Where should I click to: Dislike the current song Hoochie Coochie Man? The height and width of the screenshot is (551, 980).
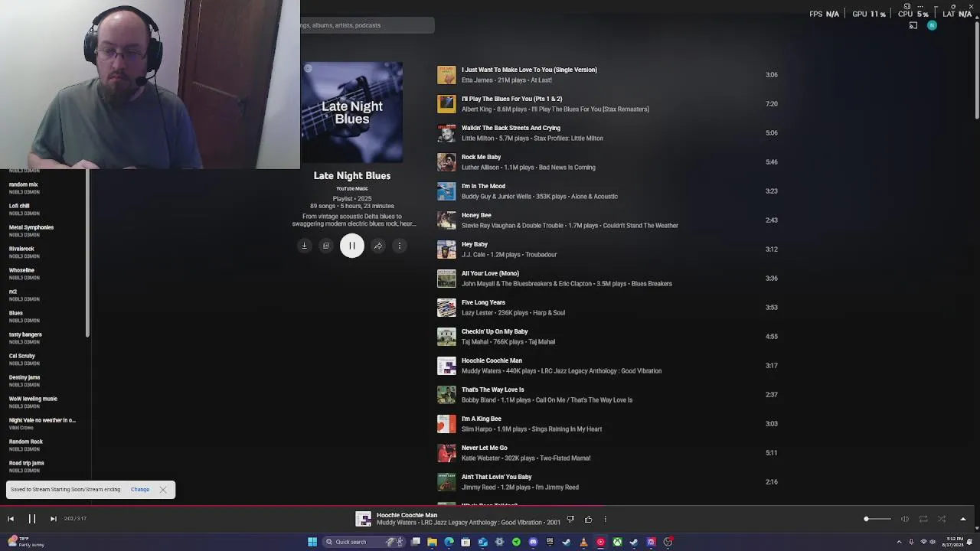[570, 520]
